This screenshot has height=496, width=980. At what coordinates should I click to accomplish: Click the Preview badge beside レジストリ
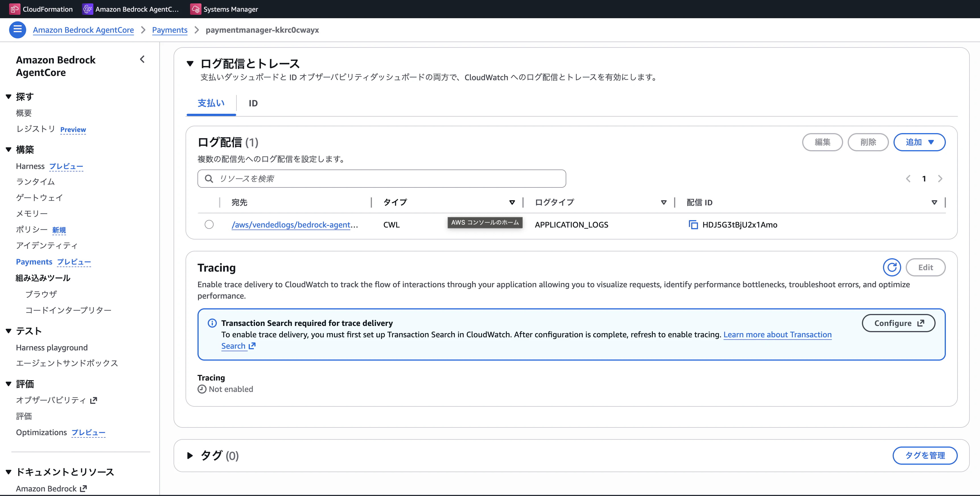click(73, 130)
